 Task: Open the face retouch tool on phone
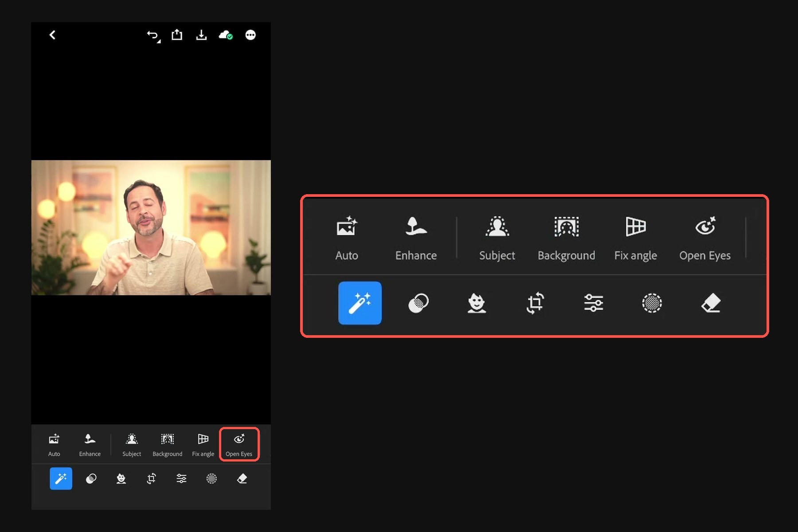[121, 479]
